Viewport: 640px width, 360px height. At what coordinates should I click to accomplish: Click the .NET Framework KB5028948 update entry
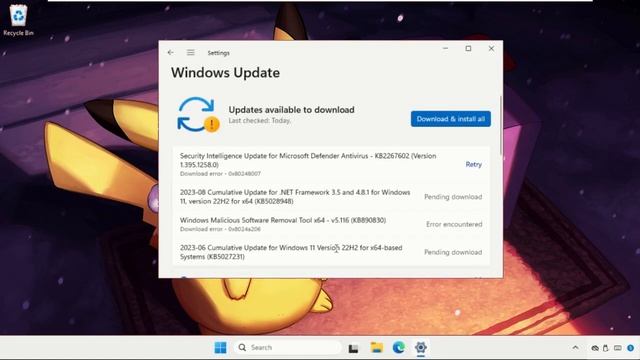(331, 197)
